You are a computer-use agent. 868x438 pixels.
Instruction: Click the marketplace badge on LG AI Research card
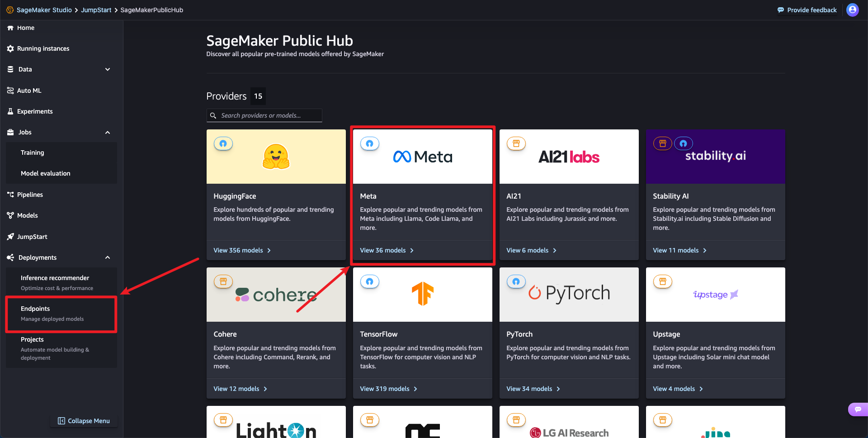click(516, 420)
